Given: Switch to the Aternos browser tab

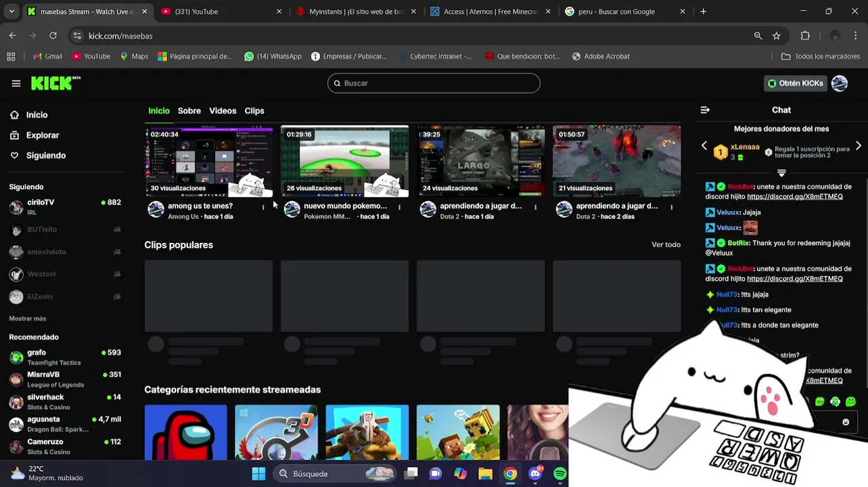Looking at the screenshot, I should pyautogui.click(x=490, y=11).
